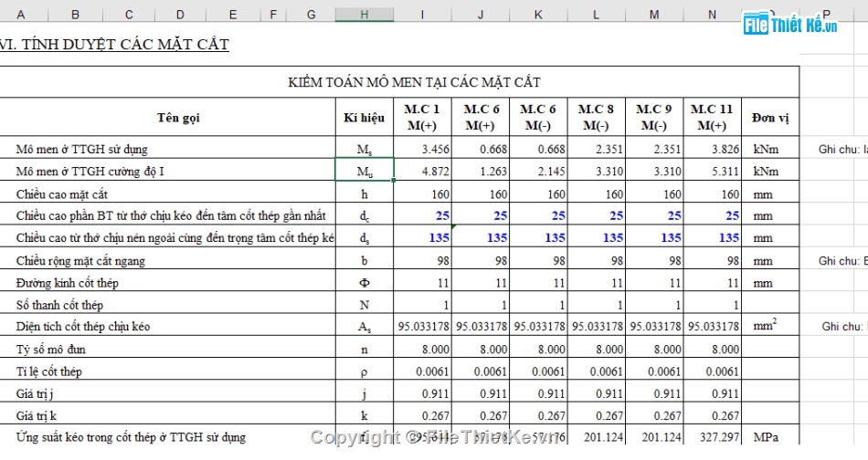Click the 'As' symbol cell

(365, 327)
